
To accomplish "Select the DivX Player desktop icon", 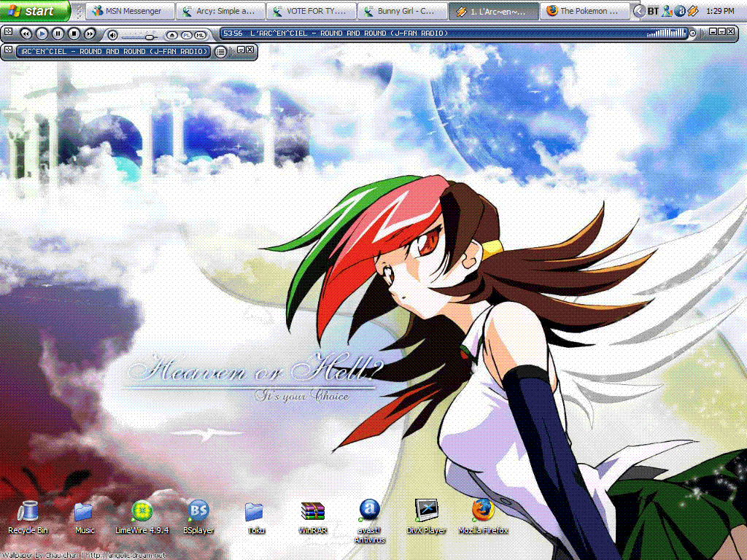I will click(x=426, y=518).
